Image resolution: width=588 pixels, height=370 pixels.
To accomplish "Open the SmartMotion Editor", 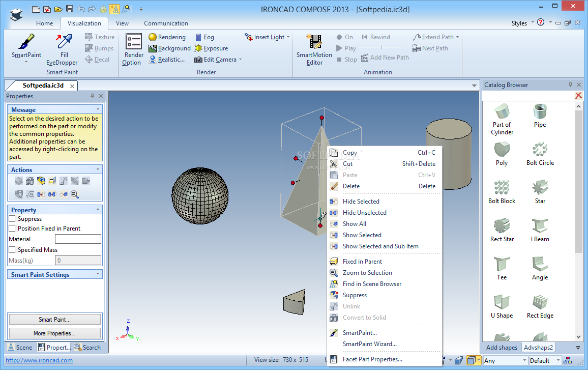I will coord(314,49).
